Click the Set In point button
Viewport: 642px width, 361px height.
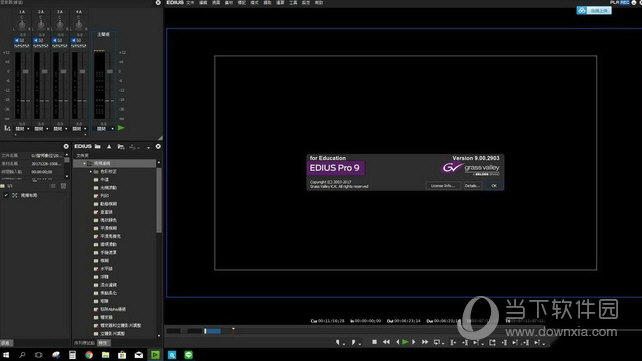tap(338, 342)
